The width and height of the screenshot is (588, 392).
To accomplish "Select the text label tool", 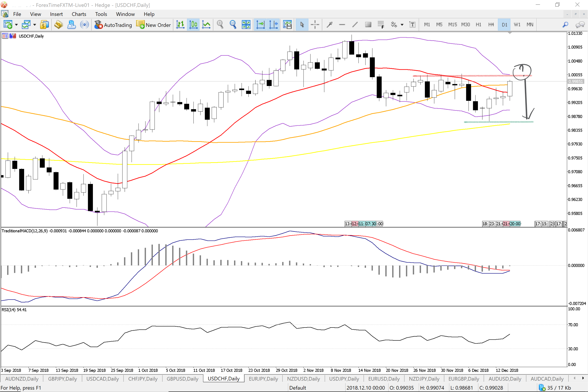I will coord(412,25).
